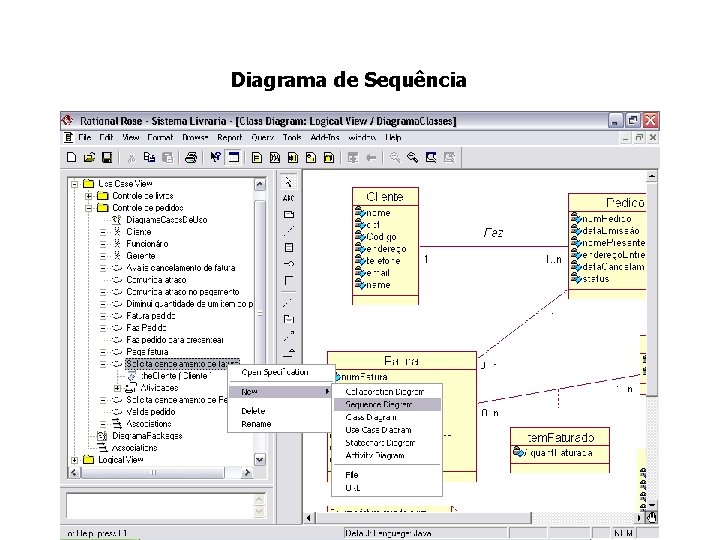Activate the context-sensitive help arrow icon

pos(215,158)
